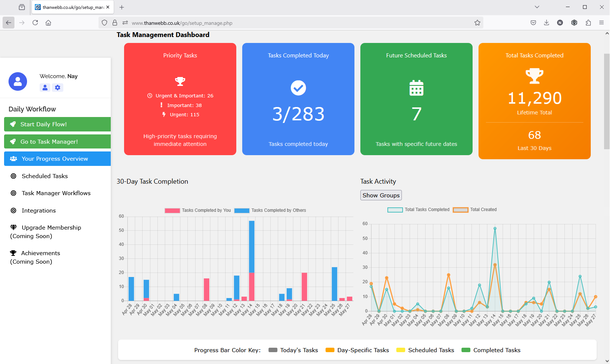The width and height of the screenshot is (610, 364).
Task: Click the user profile icon under Welcome, Nay
Action: (45, 87)
